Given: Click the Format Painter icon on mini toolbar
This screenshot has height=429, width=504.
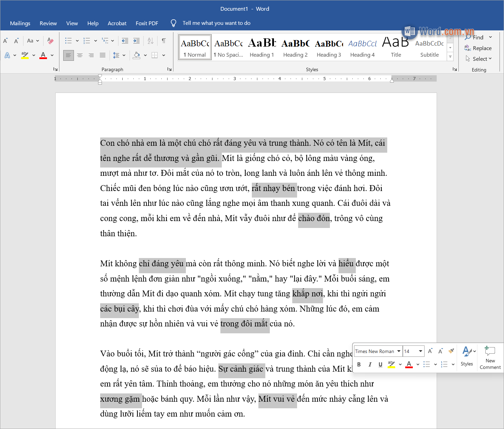Looking at the screenshot, I should (451, 351).
